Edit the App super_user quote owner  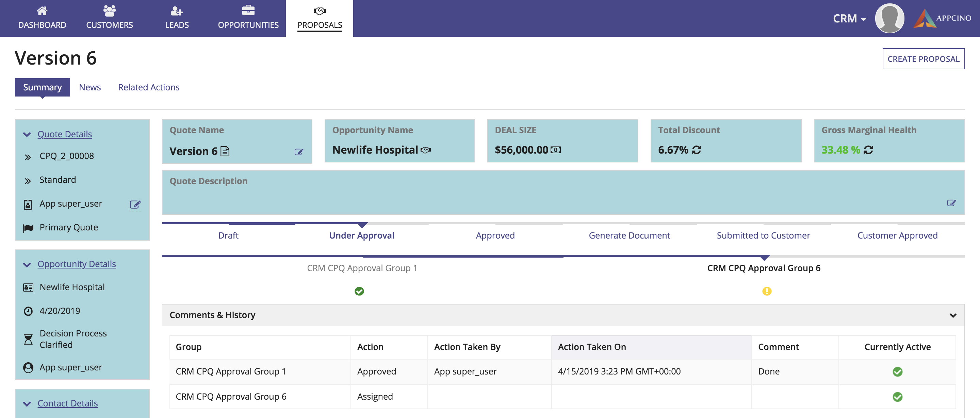coord(135,205)
